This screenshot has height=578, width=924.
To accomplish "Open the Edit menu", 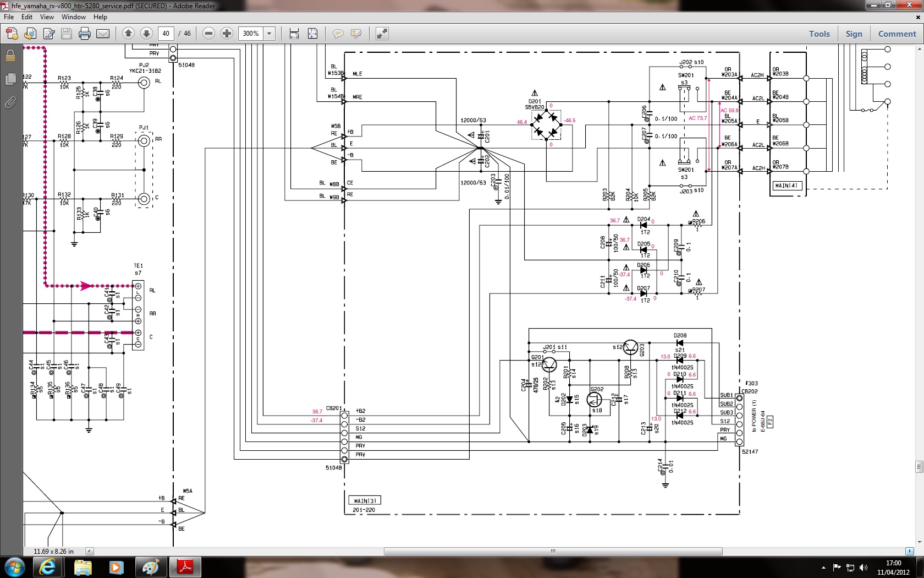I will coord(27,17).
